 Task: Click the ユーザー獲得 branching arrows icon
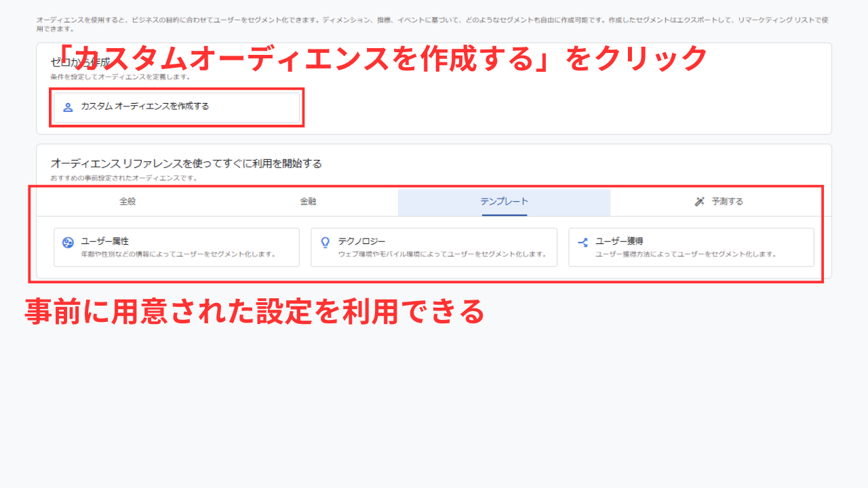(583, 243)
